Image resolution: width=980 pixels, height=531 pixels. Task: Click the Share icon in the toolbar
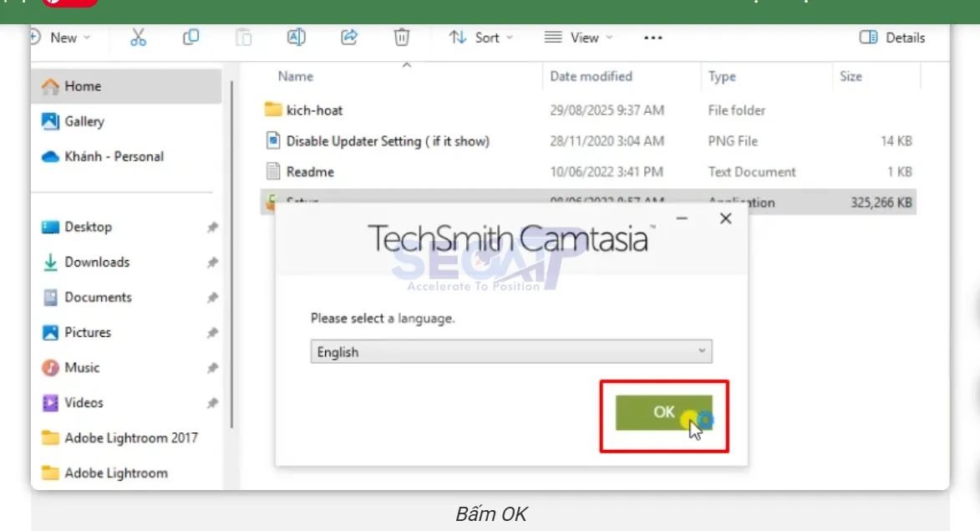tap(348, 37)
